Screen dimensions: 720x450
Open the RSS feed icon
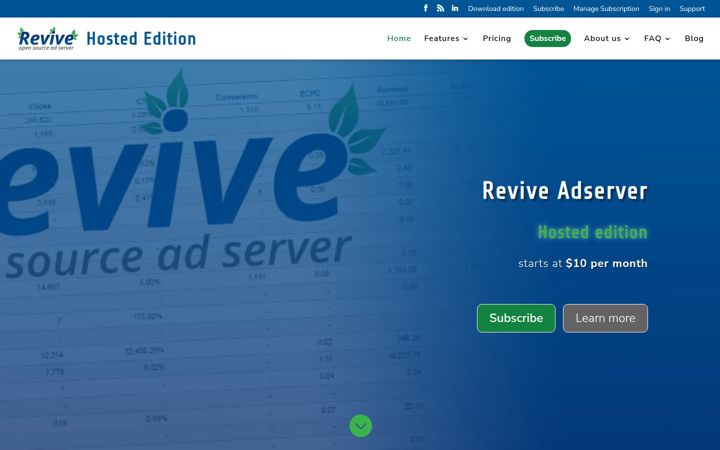[440, 8]
